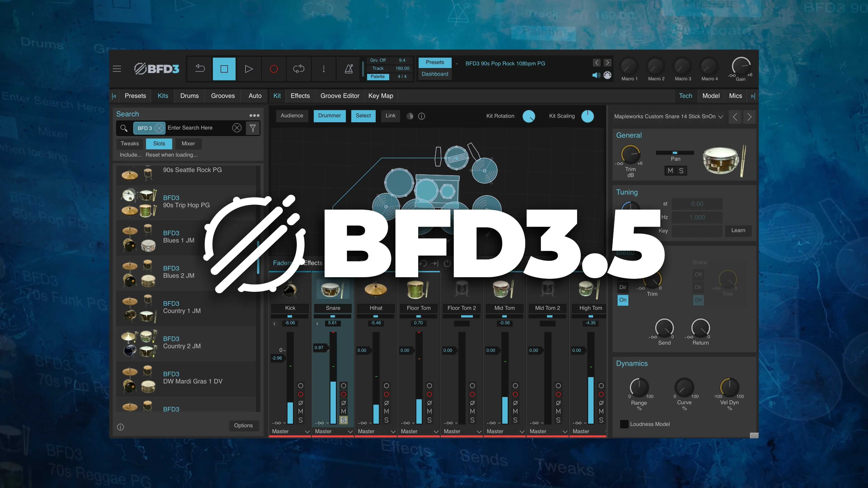Select the Kick channel drum icon

(x=290, y=290)
